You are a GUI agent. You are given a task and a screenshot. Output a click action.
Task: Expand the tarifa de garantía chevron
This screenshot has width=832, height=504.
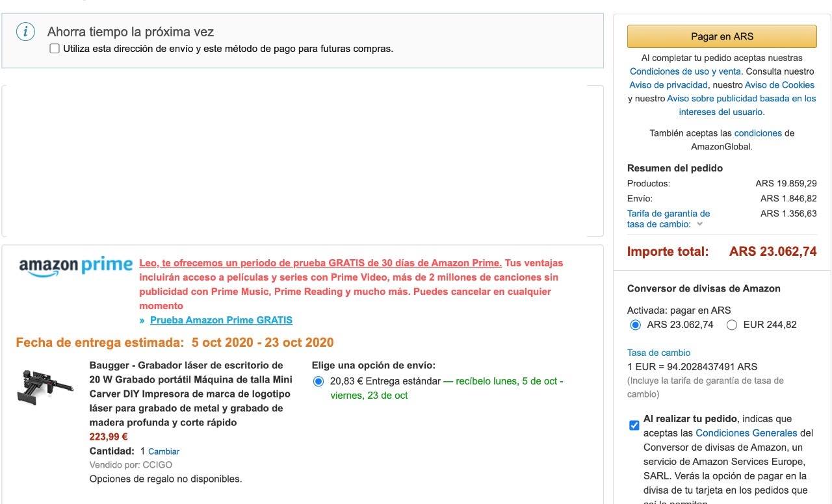pos(699,224)
